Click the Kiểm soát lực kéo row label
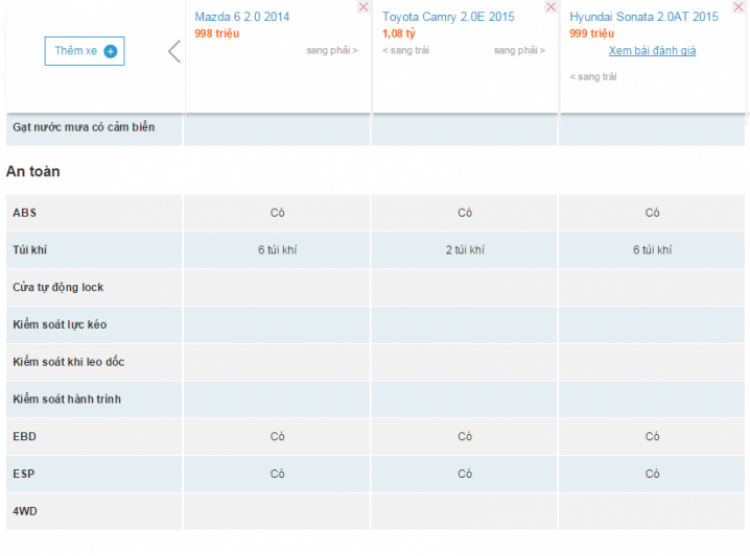Viewport: 750px width, 556px height. [60, 324]
